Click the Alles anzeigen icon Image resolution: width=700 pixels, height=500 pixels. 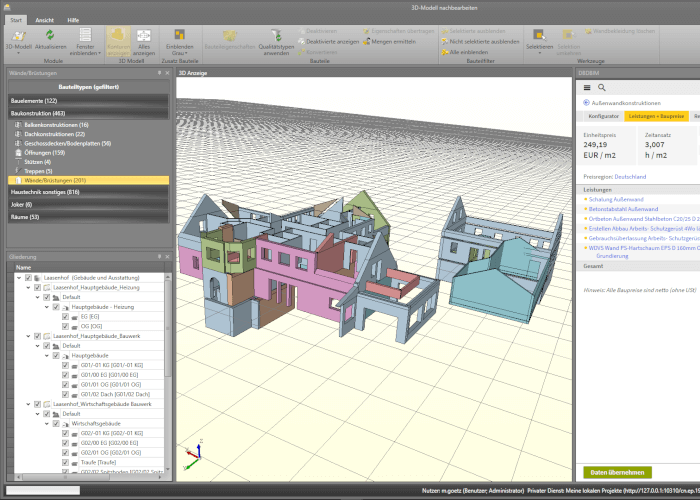[144, 36]
